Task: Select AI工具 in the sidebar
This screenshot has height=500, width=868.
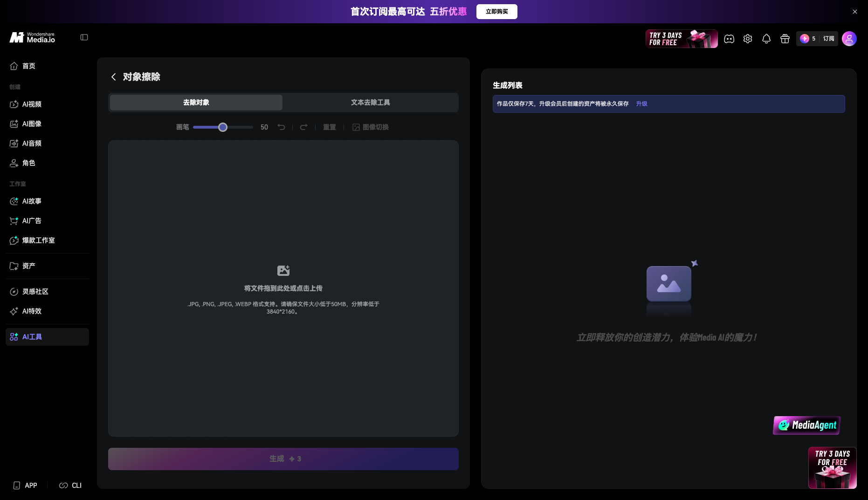Action: point(47,336)
